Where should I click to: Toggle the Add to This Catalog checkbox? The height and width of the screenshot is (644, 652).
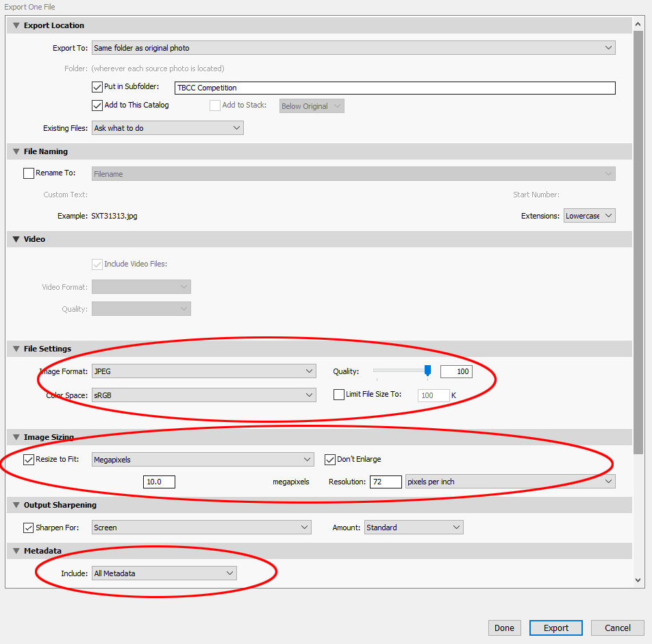click(x=97, y=106)
